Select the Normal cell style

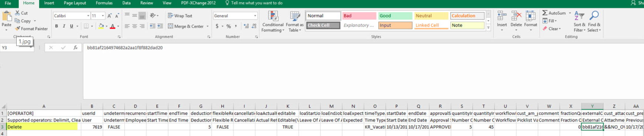click(x=323, y=16)
